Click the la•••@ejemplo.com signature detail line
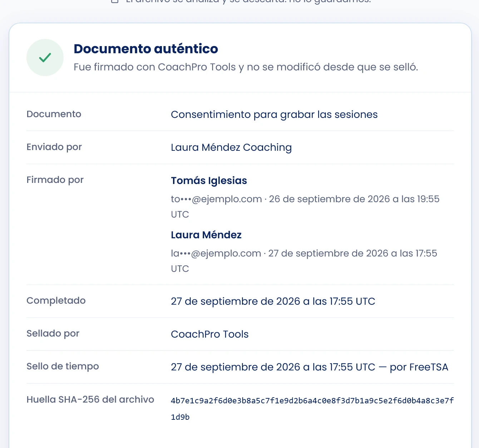Image resolution: width=479 pixels, height=448 pixels. pos(304,261)
